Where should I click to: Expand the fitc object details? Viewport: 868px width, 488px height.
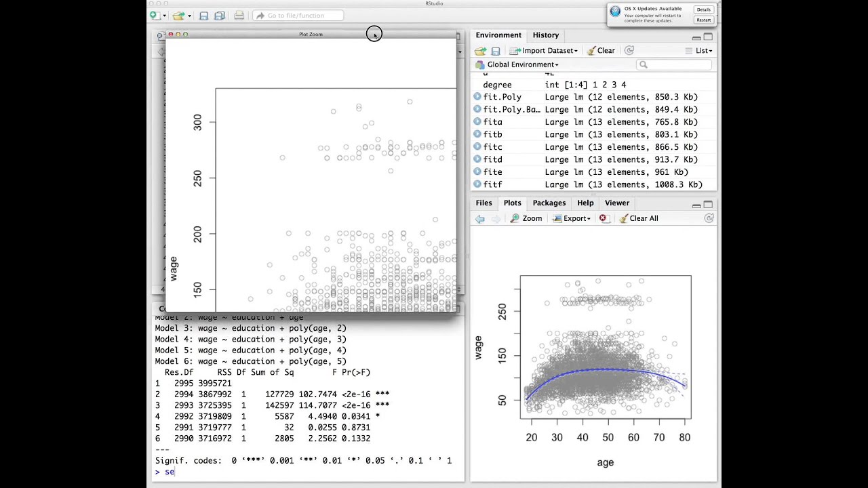[477, 147]
